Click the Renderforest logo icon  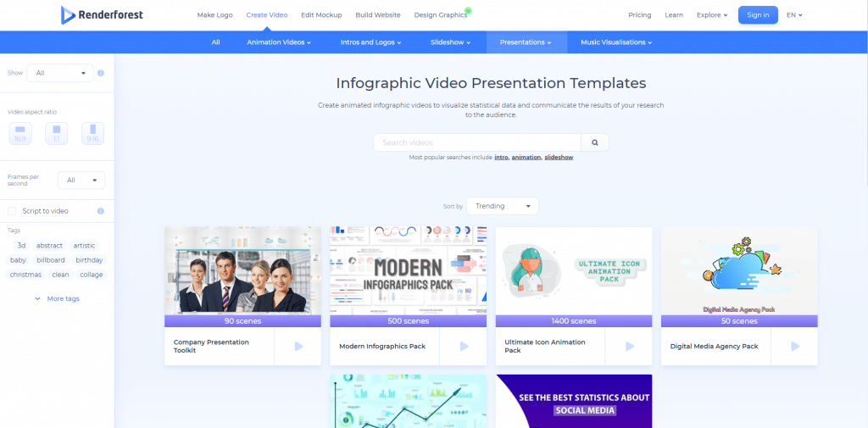[68, 15]
